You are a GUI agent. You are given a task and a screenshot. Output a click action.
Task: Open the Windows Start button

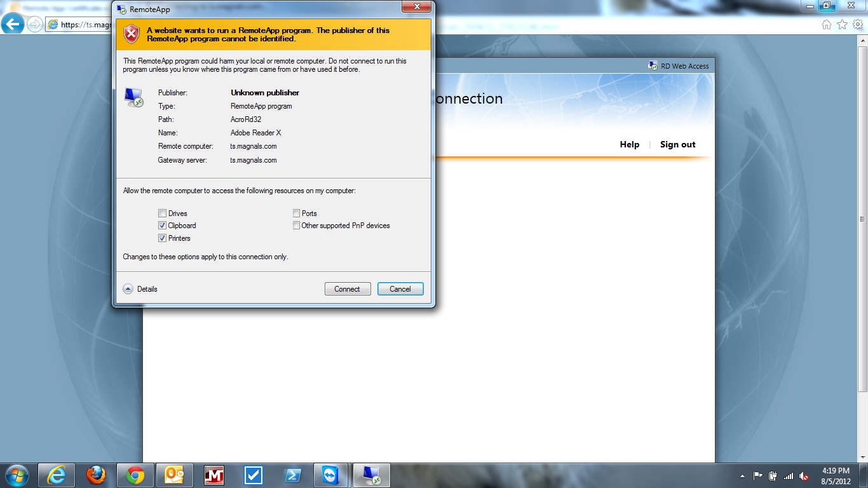tap(16, 475)
